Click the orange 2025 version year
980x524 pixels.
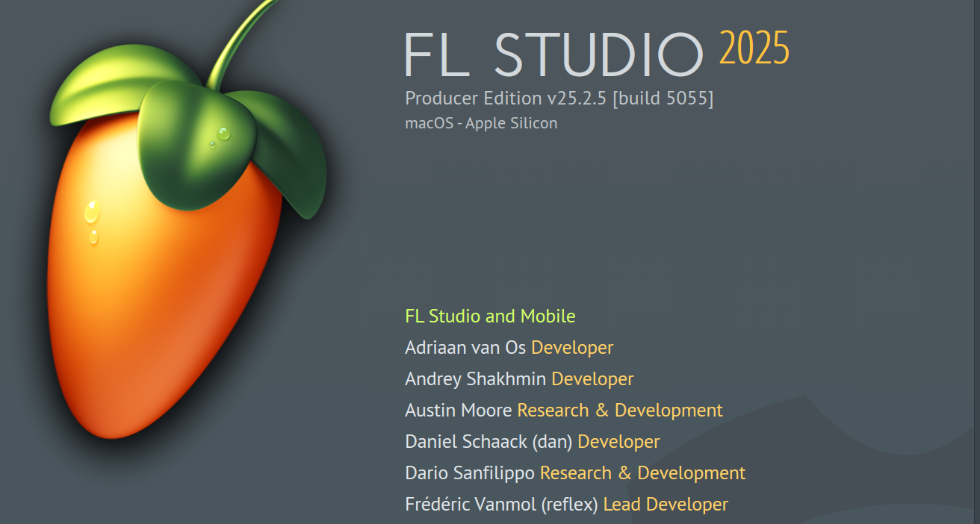754,49
